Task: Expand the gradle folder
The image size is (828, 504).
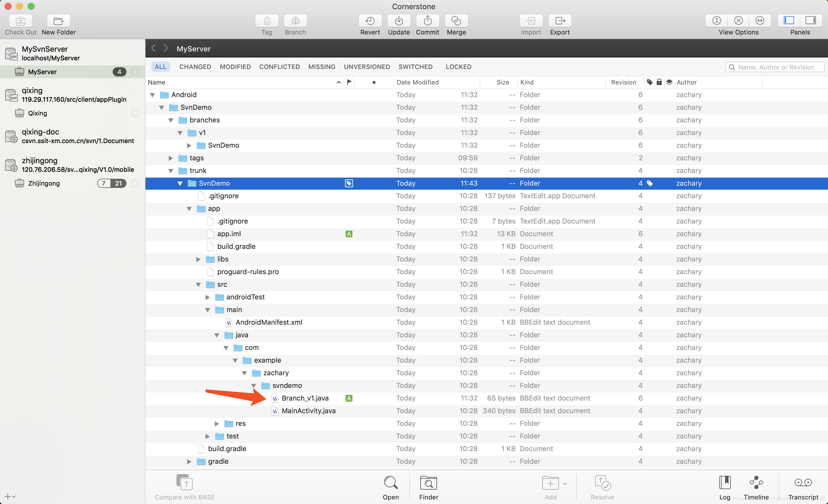Action: point(189,462)
